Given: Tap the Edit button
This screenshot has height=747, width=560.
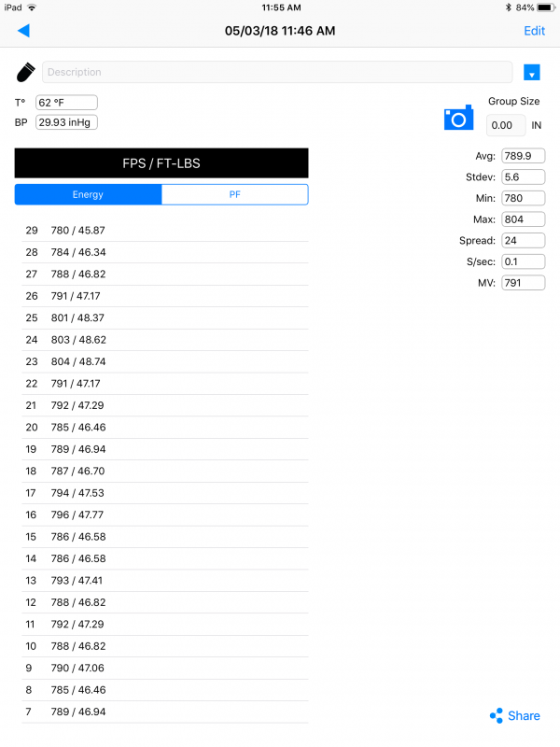Looking at the screenshot, I should click(x=534, y=31).
